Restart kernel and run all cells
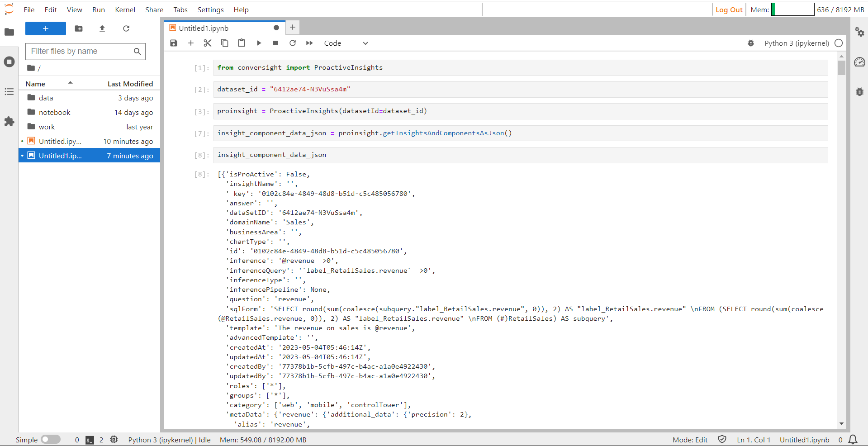 [x=309, y=43]
